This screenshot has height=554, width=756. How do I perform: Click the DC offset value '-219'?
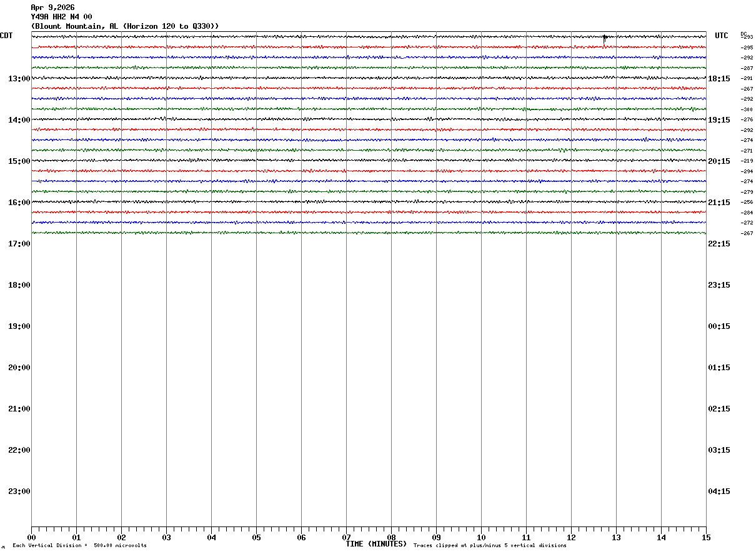click(x=747, y=161)
